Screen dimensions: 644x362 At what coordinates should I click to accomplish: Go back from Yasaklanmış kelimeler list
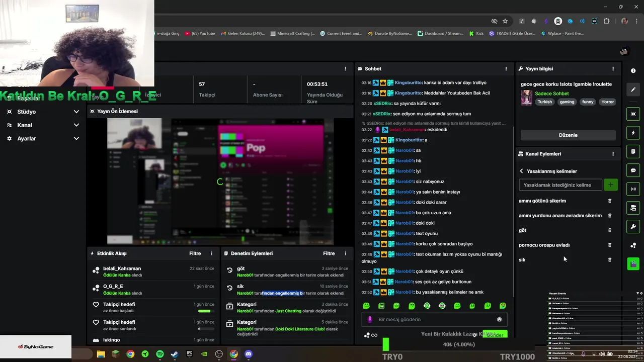click(x=521, y=171)
